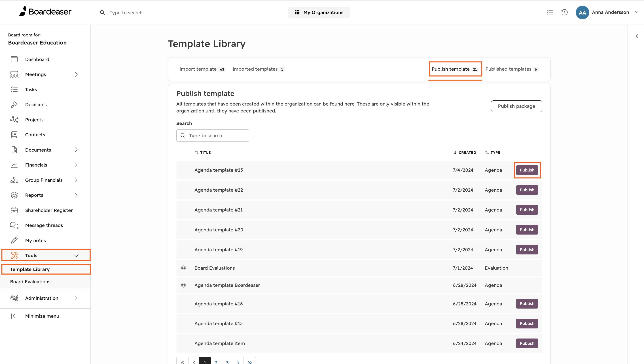The width and height of the screenshot is (644, 364).
Task: Click the collapse right panel icon
Action: tap(637, 36)
